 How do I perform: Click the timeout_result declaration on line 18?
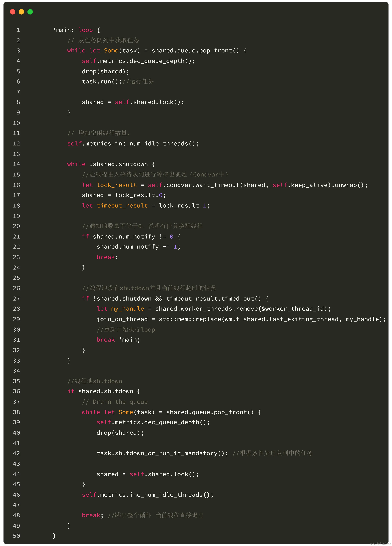[x=122, y=206]
